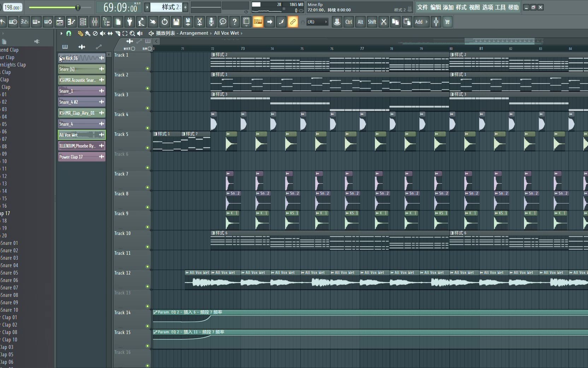The image size is (588, 368).
Task: Toggle the Ctrl modifier button
Action: (x=349, y=22)
